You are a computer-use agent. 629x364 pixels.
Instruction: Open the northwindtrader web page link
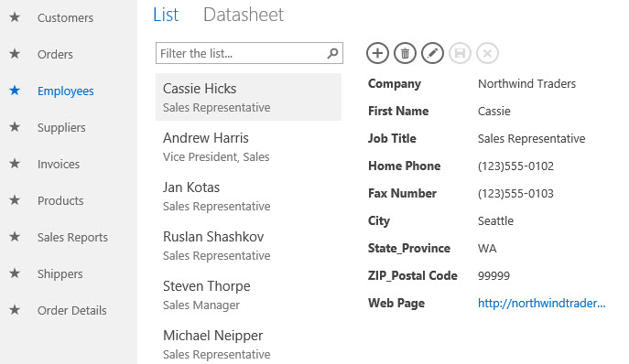(541, 303)
